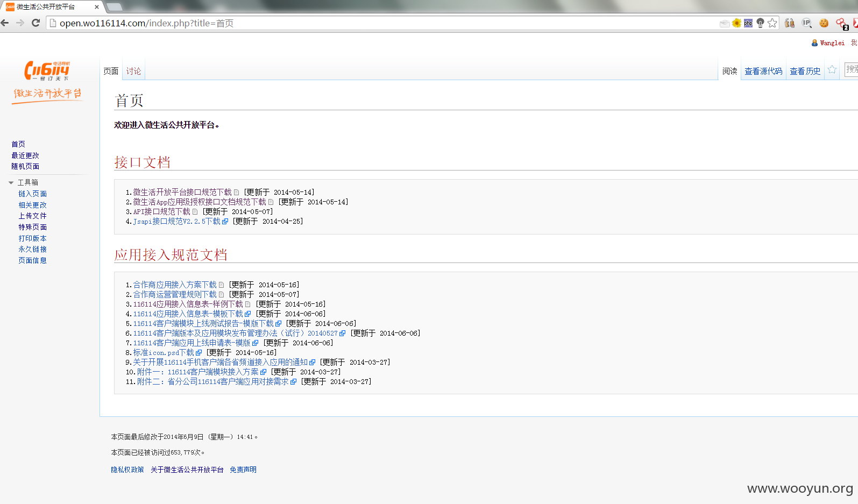Viewport: 858px width, 504px height.
Task: Bookmark this page with the star icon
Action: point(772,23)
